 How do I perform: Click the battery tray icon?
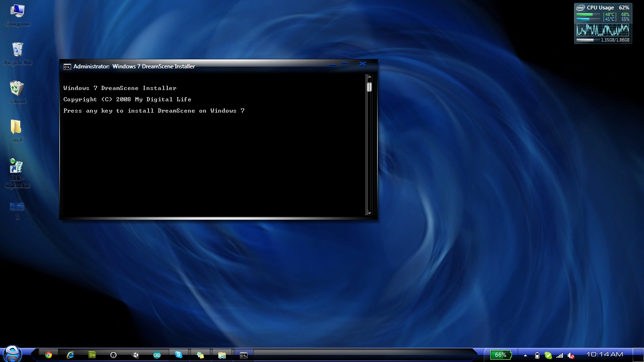(x=537, y=355)
